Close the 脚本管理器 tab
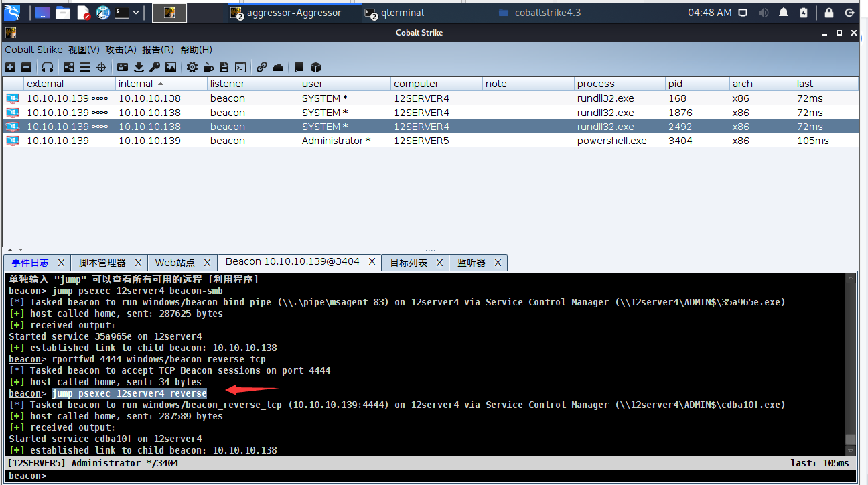This screenshot has height=485, width=868. [x=138, y=263]
